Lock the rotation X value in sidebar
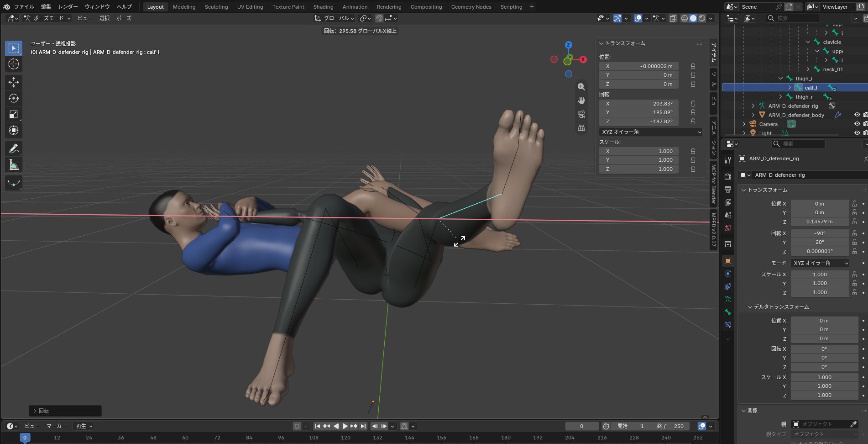This screenshot has height=444, width=868. (693, 104)
